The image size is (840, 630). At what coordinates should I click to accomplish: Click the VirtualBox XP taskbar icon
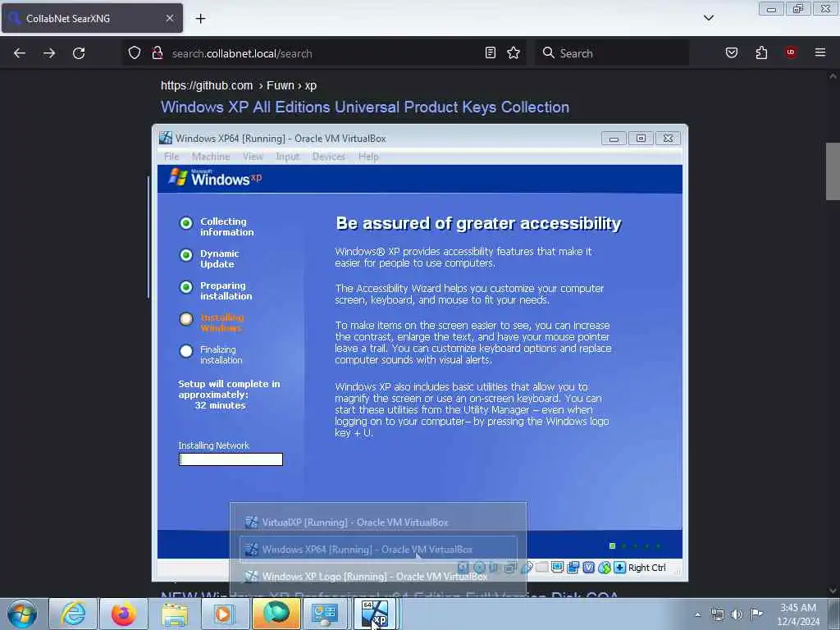(x=376, y=614)
